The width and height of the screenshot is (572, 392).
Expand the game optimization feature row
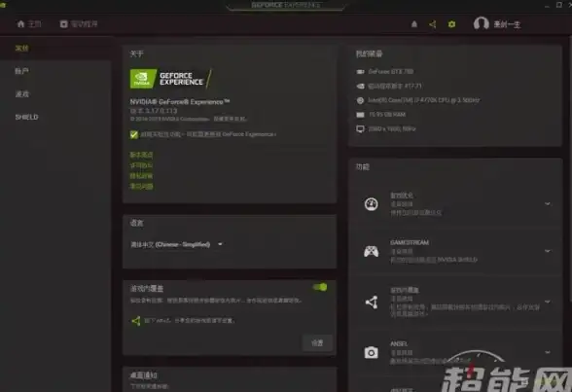coord(548,204)
